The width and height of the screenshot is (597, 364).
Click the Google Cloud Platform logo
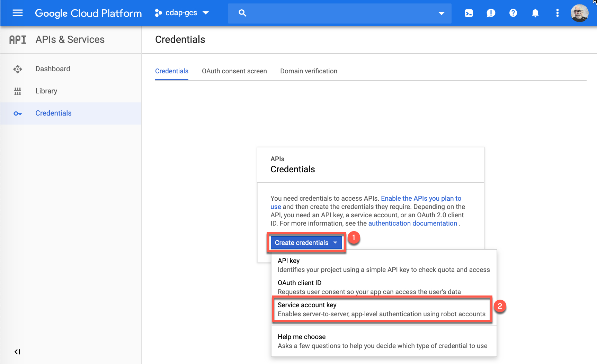[88, 13]
